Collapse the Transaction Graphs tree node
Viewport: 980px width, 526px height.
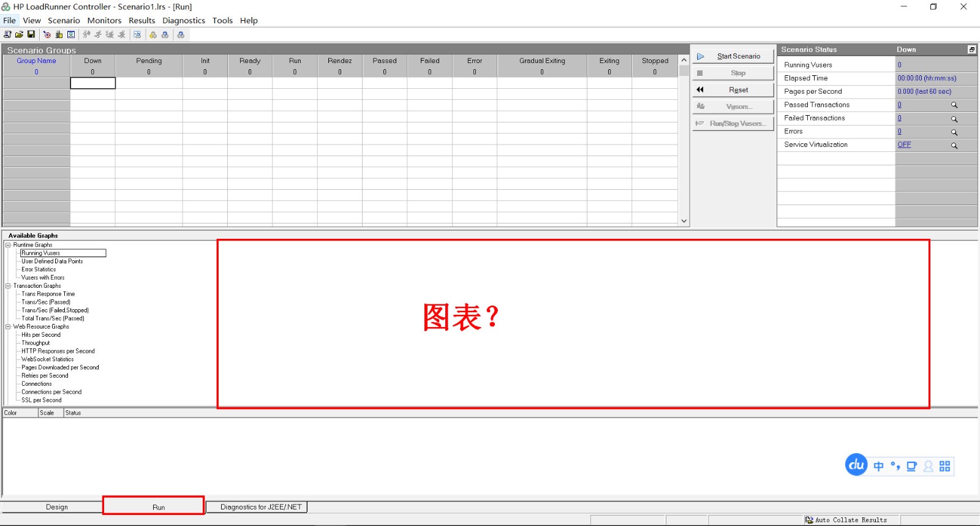pyautogui.click(x=9, y=286)
